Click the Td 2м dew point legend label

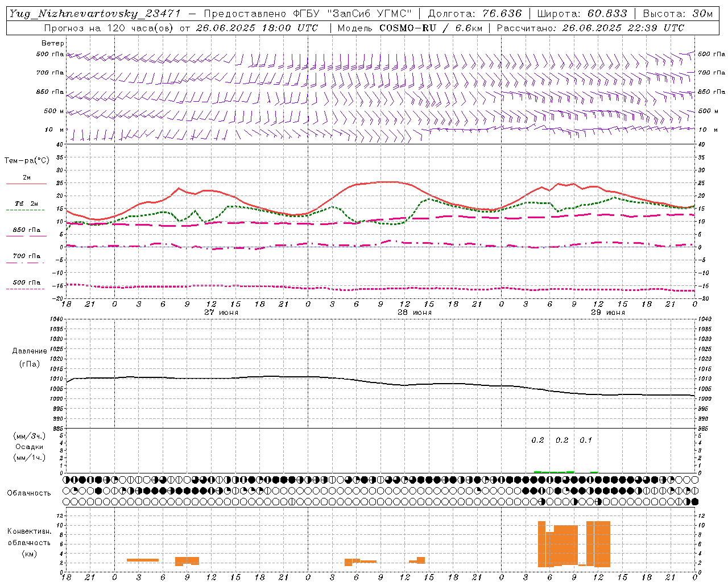27,203
